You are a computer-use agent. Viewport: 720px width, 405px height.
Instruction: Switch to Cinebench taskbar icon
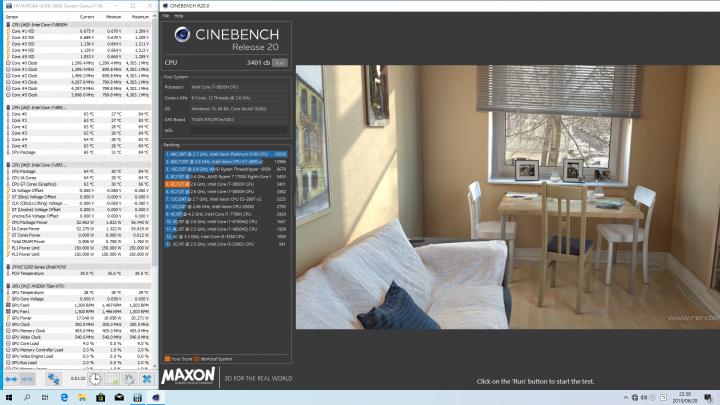click(x=156, y=398)
